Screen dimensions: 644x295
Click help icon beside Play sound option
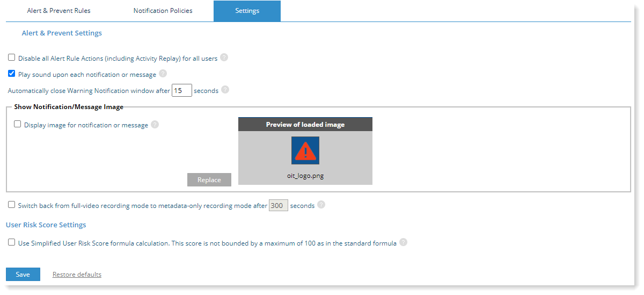(163, 74)
